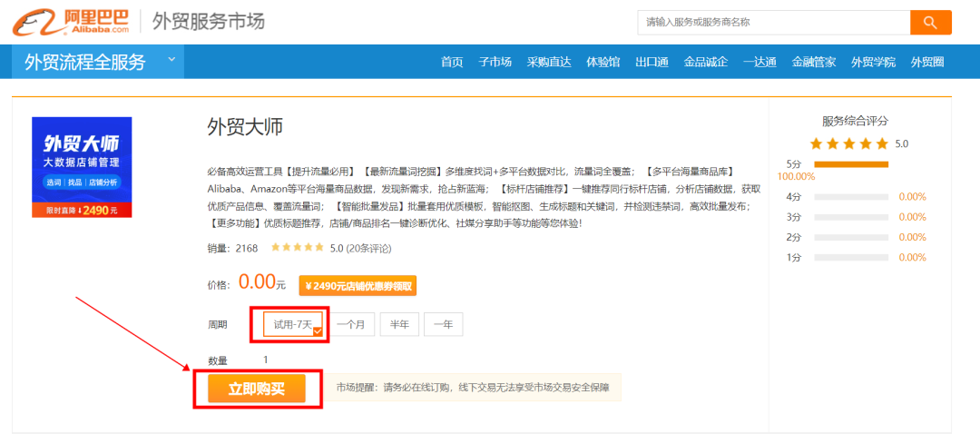Open the 外贸圈 nav item
This screenshot has height=434, width=980.
pyautogui.click(x=926, y=62)
